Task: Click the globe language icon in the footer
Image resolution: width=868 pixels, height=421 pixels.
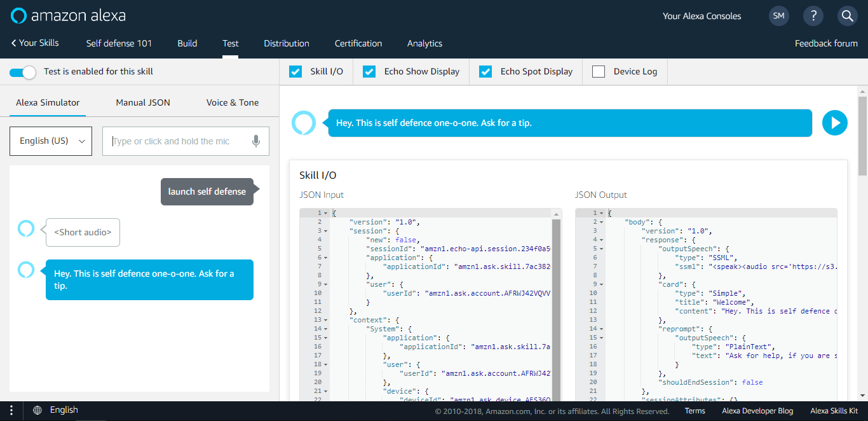Action: pos(37,410)
